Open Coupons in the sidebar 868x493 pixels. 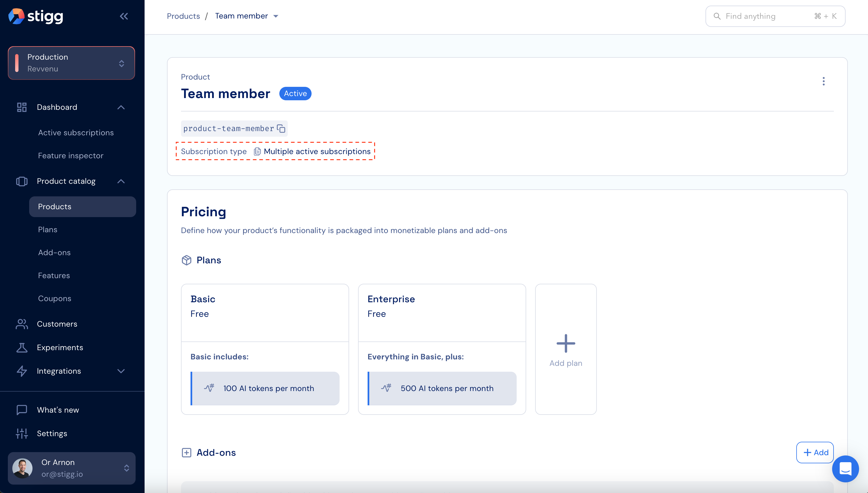click(55, 299)
